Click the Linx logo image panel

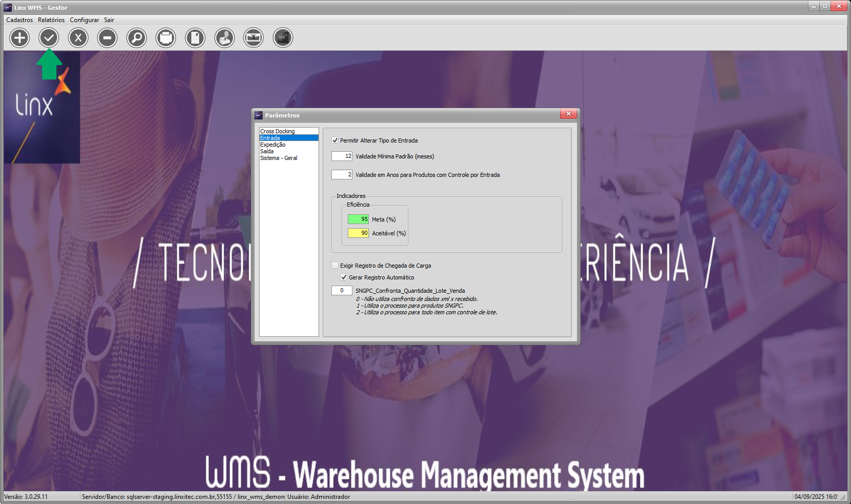pyautogui.click(x=42, y=107)
